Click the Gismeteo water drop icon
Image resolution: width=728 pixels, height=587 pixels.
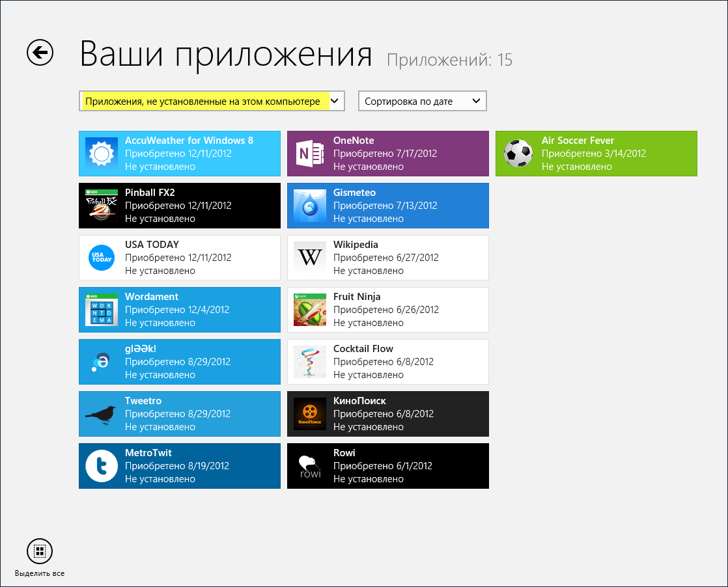(x=310, y=206)
